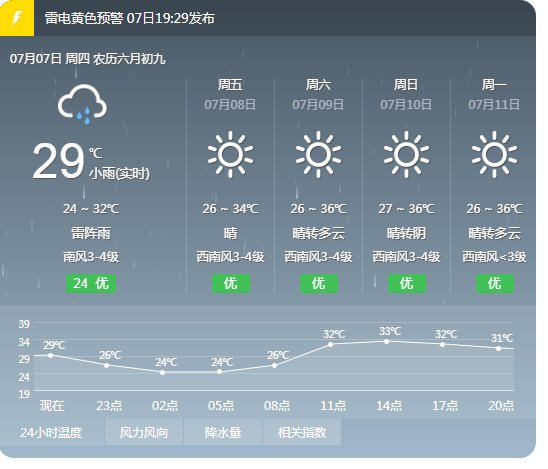Select the 周日 07月10日 forecast column header
This screenshot has width=548, height=469.
pyautogui.click(x=406, y=94)
